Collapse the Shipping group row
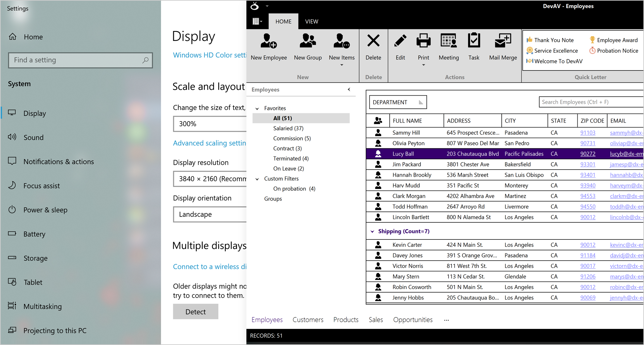 click(372, 231)
